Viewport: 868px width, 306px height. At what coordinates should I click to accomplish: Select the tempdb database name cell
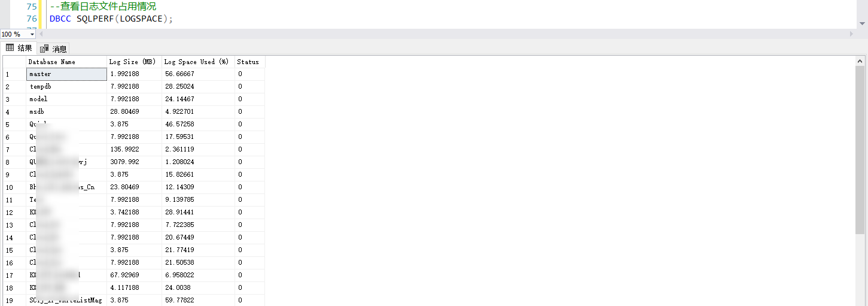tap(66, 87)
